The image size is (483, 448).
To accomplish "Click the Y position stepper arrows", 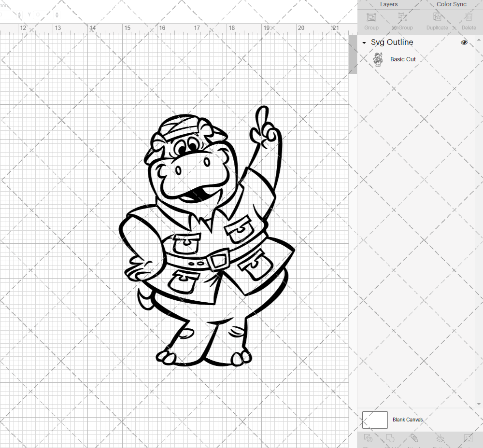I will 57,15.
